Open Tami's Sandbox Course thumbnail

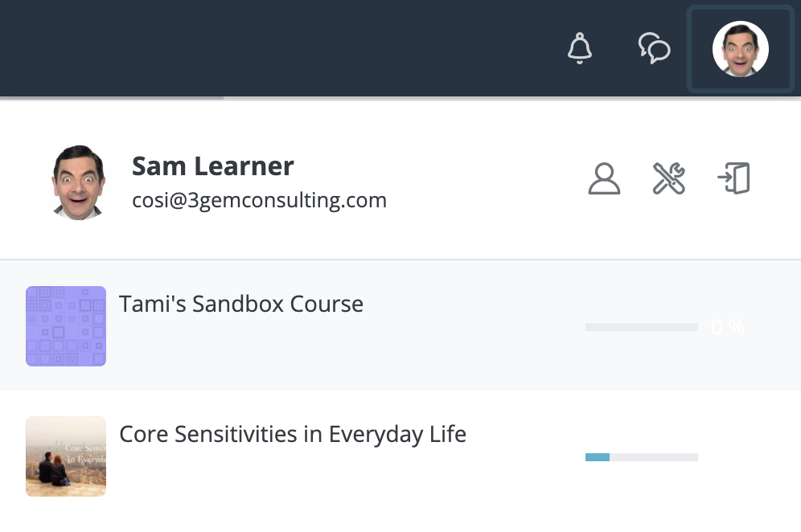[x=66, y=326]
